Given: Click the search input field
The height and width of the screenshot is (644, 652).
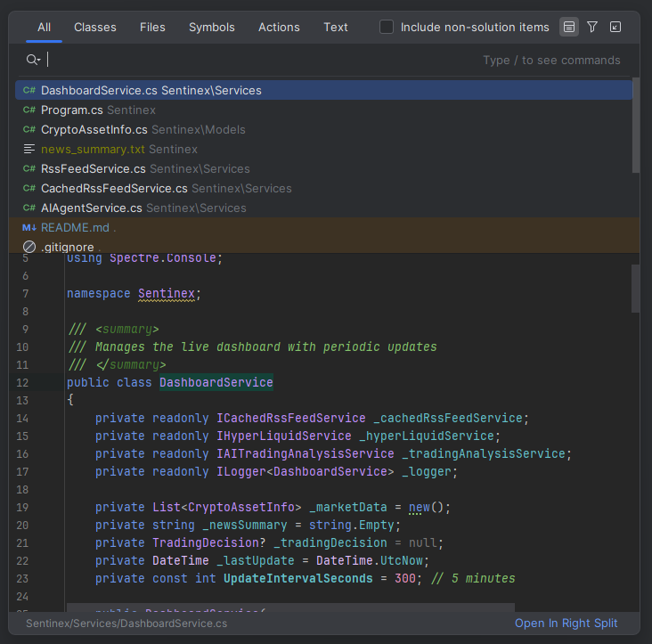Looking at the screenshot, I should pos(258,60).
